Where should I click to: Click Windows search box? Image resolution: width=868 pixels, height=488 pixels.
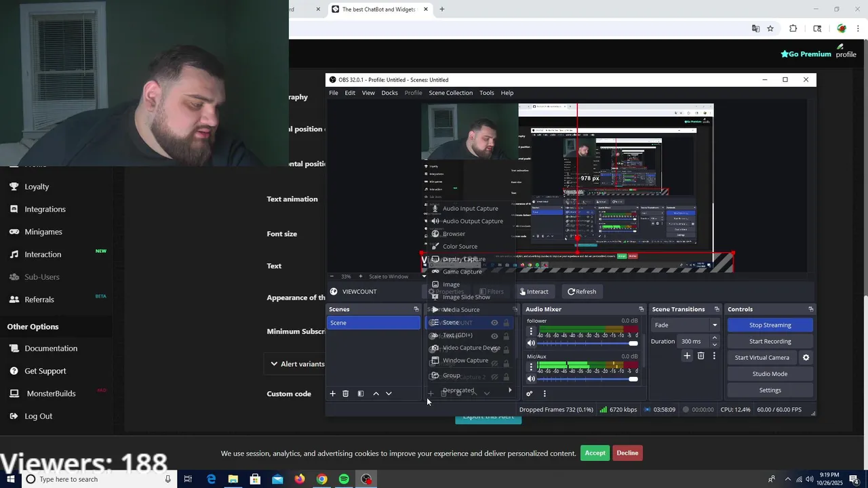click(x=98, y=479)
